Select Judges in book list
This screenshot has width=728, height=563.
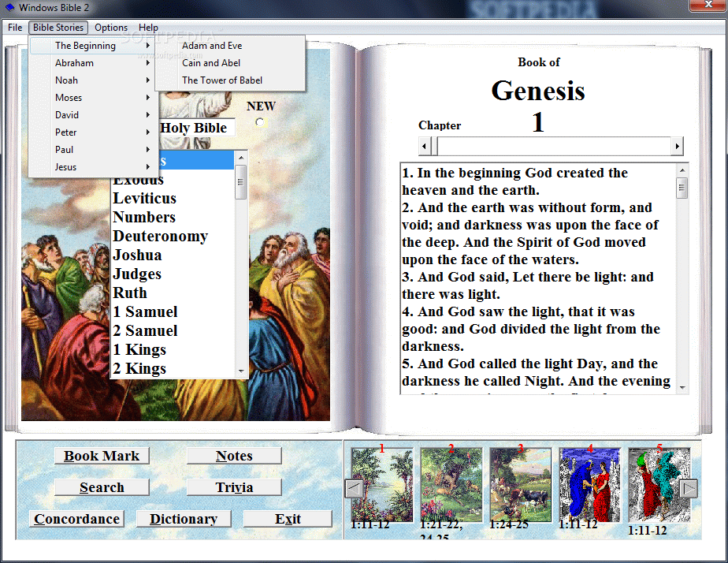coord(173,274)
